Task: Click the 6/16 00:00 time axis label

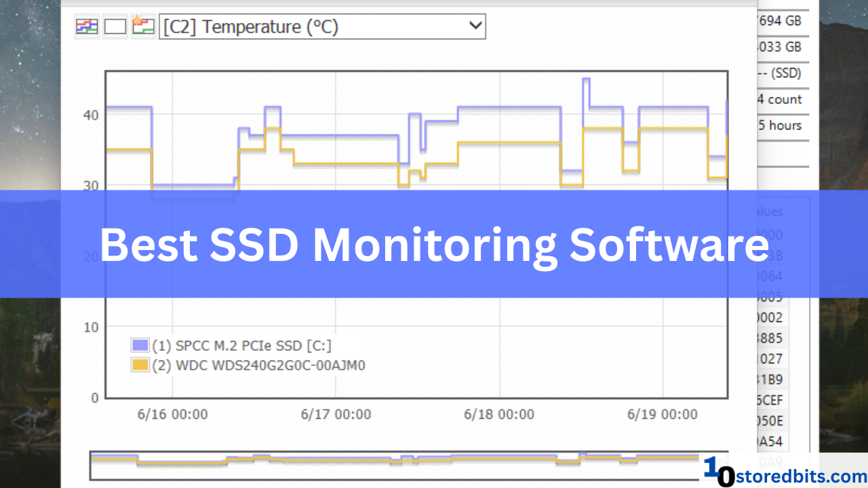Action: (x=172, y=414)
